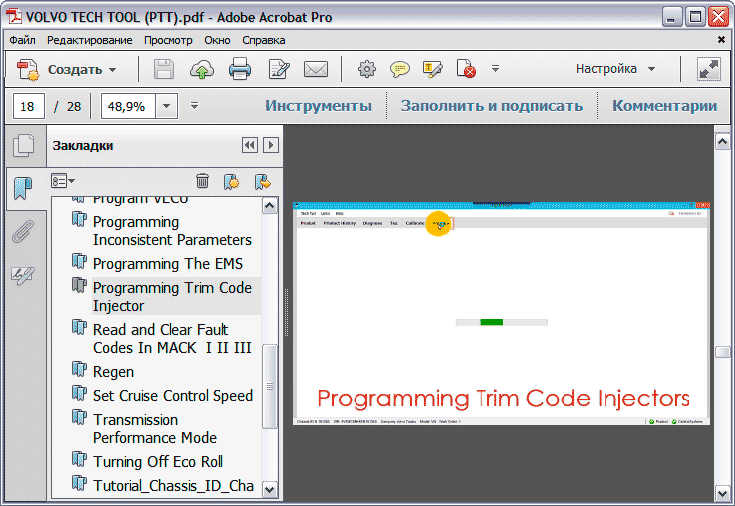
Task: Delete the selected bookmark with trash icon
Action: pyautogui.click(x=202, y=181)
